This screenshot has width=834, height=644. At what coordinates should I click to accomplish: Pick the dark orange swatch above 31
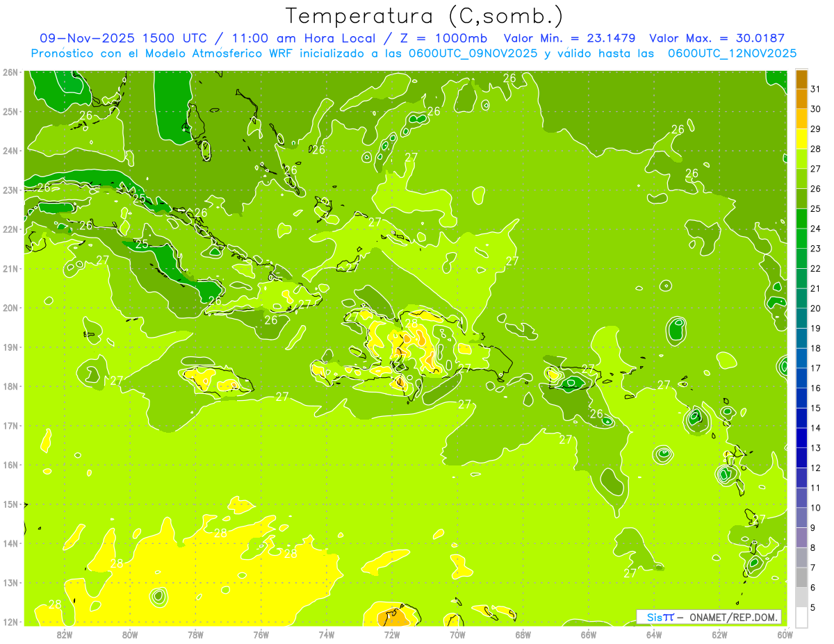tap(801, 79)
